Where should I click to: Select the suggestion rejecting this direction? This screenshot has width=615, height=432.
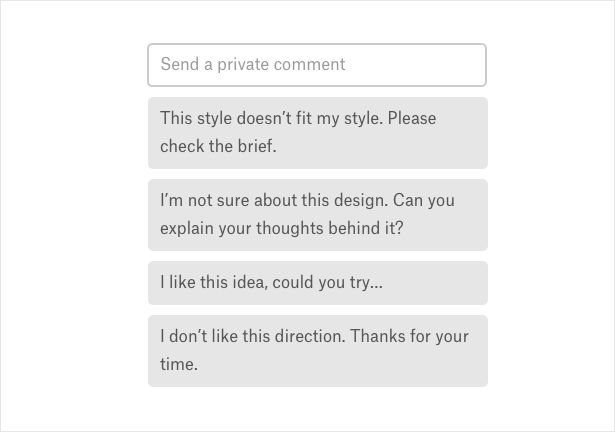tap(317, 350)
